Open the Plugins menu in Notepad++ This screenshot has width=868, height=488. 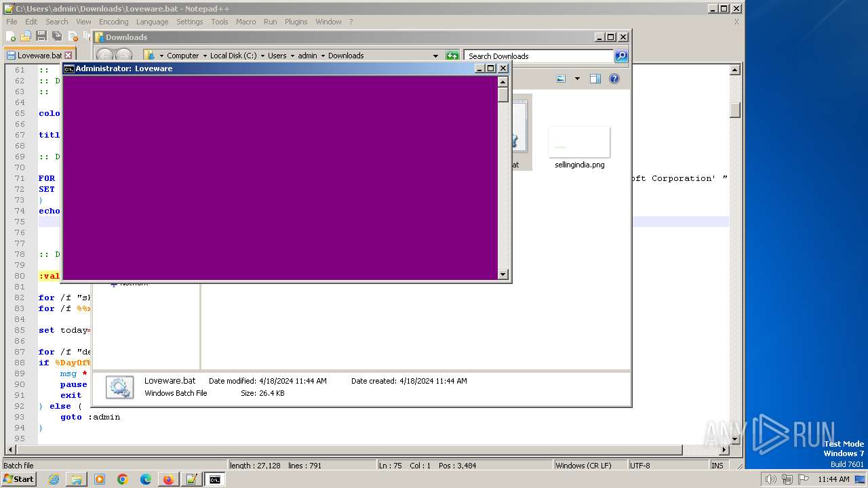296,22
